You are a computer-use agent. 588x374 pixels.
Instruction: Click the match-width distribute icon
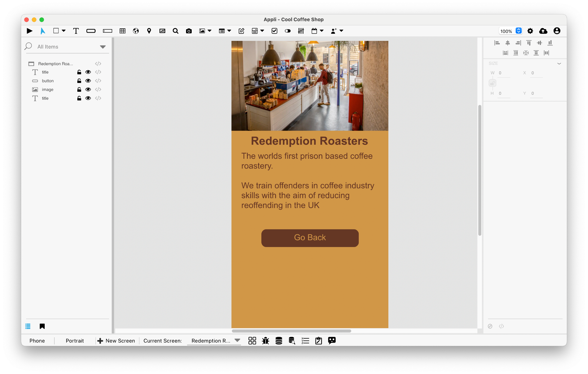505,53
